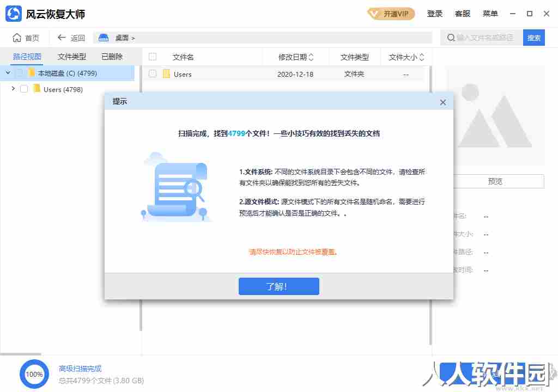Click the image placeholder preview thumbnail
Image resolution: width=558 pixels, height=392 pixels.
pos(495,115)
